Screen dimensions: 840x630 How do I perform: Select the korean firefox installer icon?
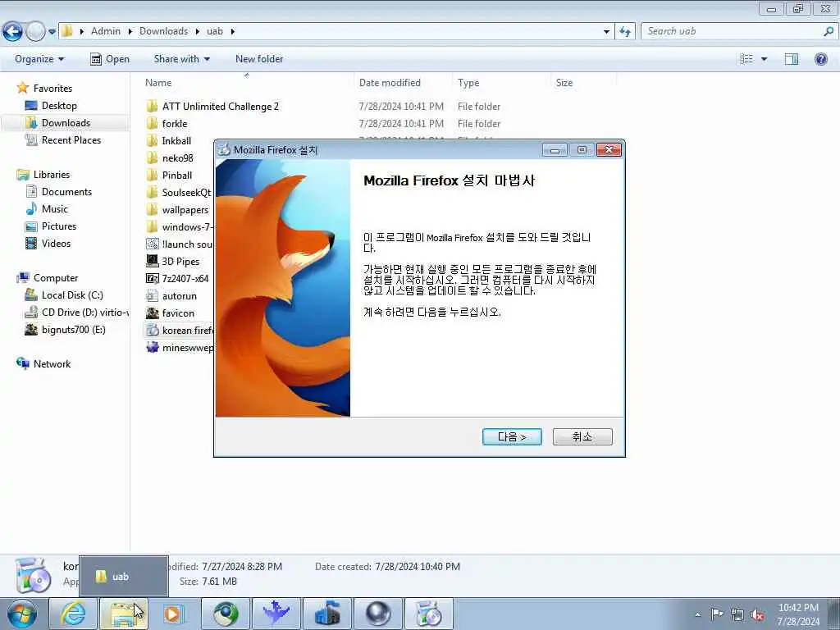152,330
